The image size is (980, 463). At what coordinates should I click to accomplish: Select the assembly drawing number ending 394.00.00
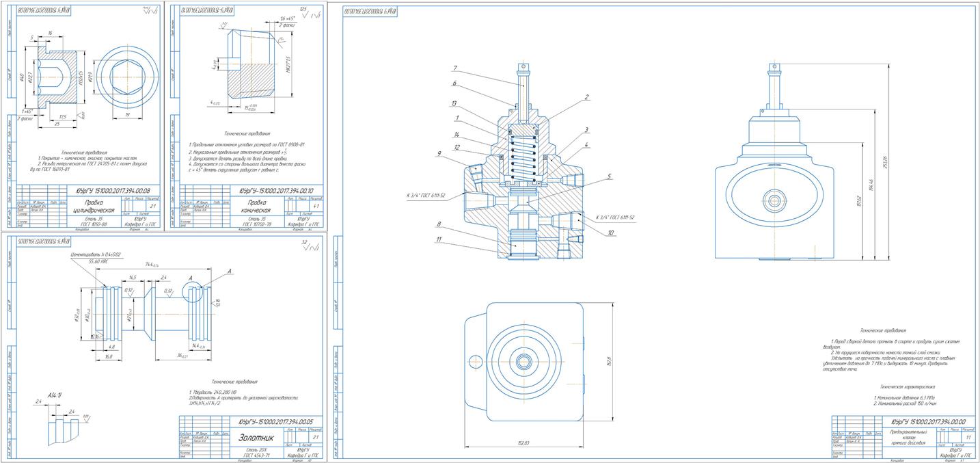[x=927, y=421]
